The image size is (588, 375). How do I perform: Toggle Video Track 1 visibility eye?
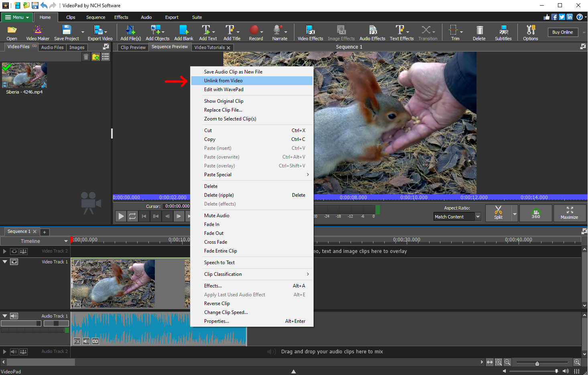[14, 262]
